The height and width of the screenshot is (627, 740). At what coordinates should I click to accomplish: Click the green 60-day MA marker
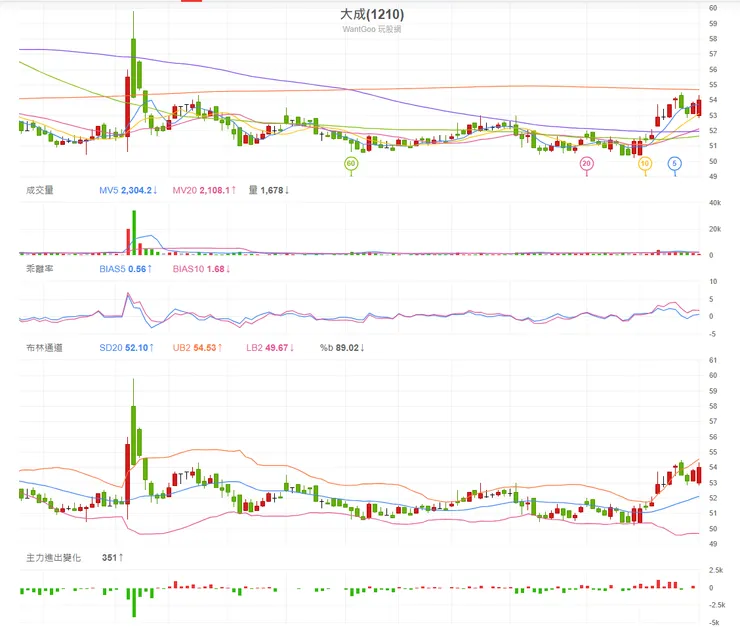coord(351,164)
